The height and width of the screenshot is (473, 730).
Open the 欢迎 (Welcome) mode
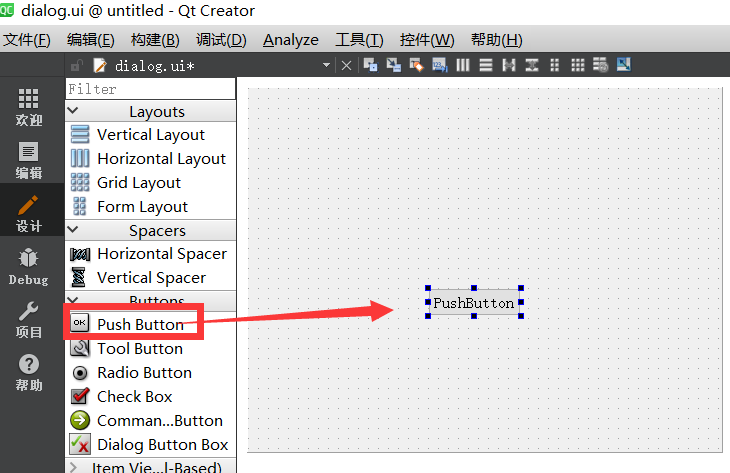pos(28,107)
